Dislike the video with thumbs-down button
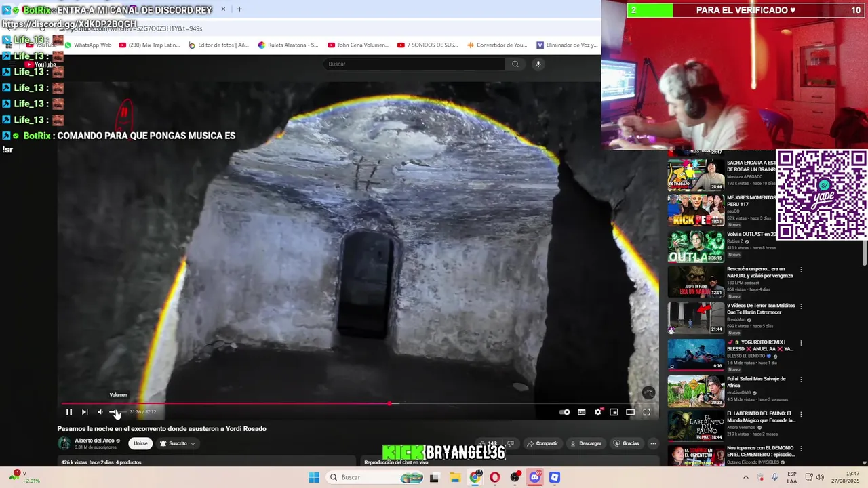 tap(511, 443)
